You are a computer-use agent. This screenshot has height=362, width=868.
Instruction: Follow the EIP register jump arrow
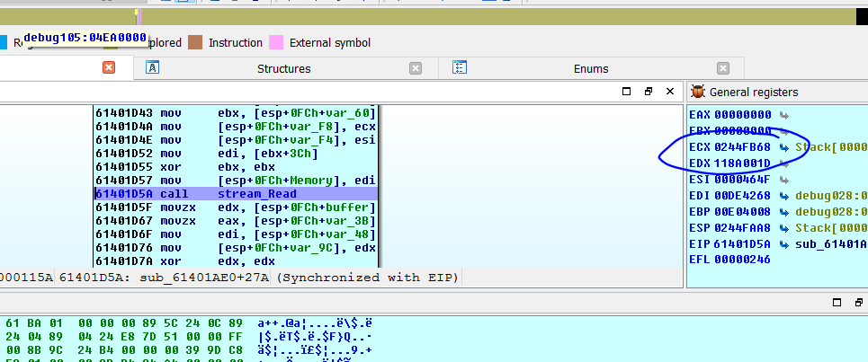(x=784, y=243)
